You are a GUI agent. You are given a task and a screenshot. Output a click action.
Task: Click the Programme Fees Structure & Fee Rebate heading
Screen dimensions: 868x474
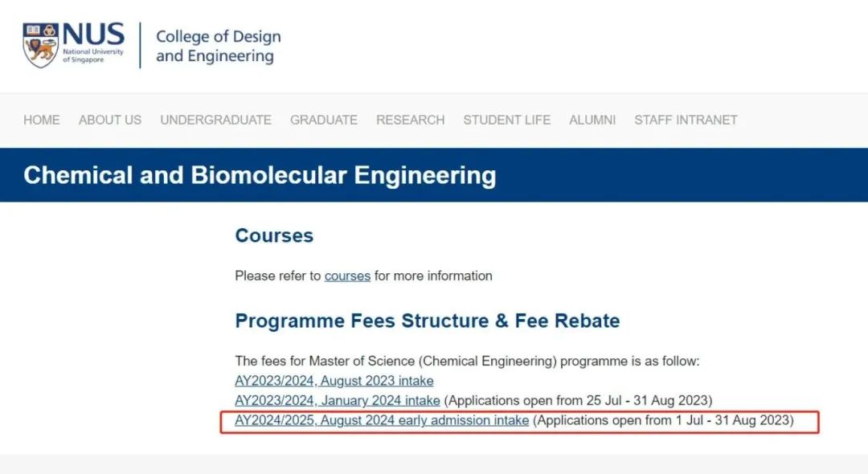(x=428, y=321)
